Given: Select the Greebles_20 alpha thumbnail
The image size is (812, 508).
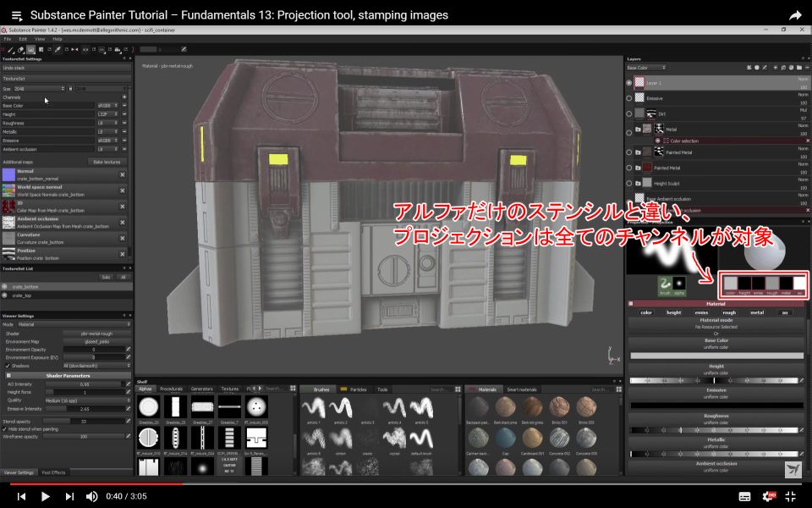Looking at the screenshot, I should [149, 407].
